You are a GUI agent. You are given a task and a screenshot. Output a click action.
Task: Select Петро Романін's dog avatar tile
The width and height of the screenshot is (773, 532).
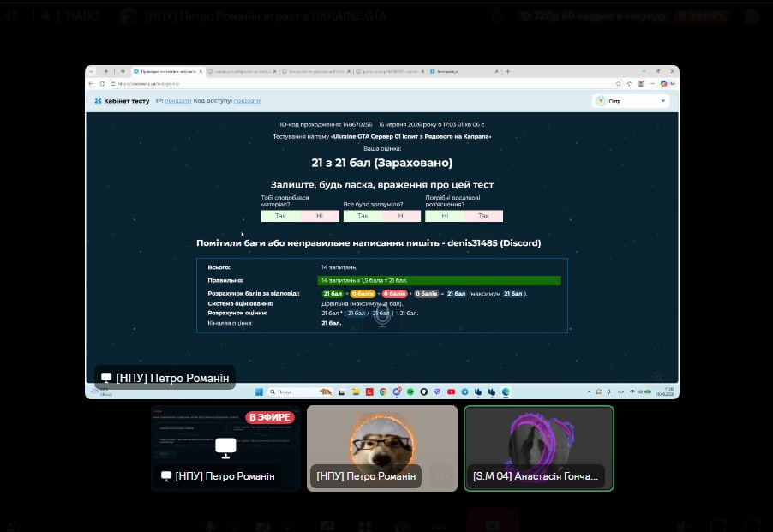pyautogui.click(x=382, y=448)
